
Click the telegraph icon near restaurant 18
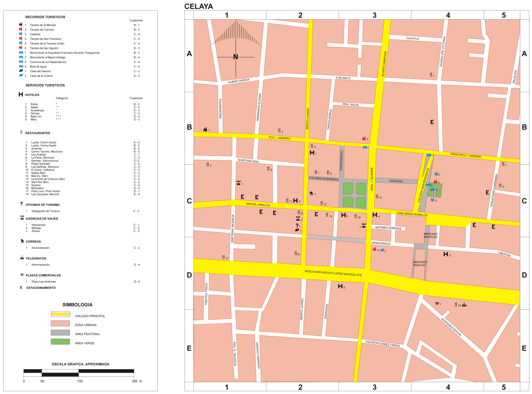point(464,305)
